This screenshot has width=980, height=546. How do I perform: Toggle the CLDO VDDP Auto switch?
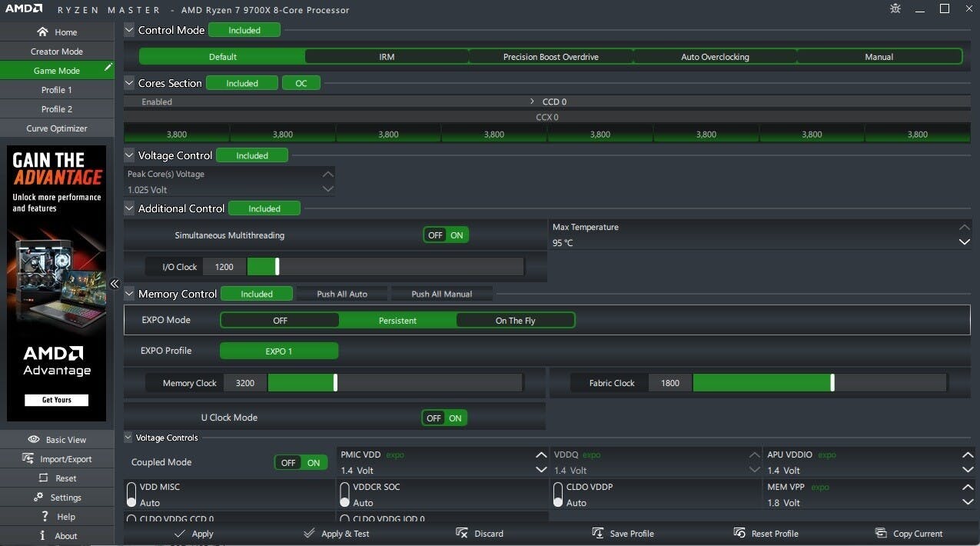[558, 494]
